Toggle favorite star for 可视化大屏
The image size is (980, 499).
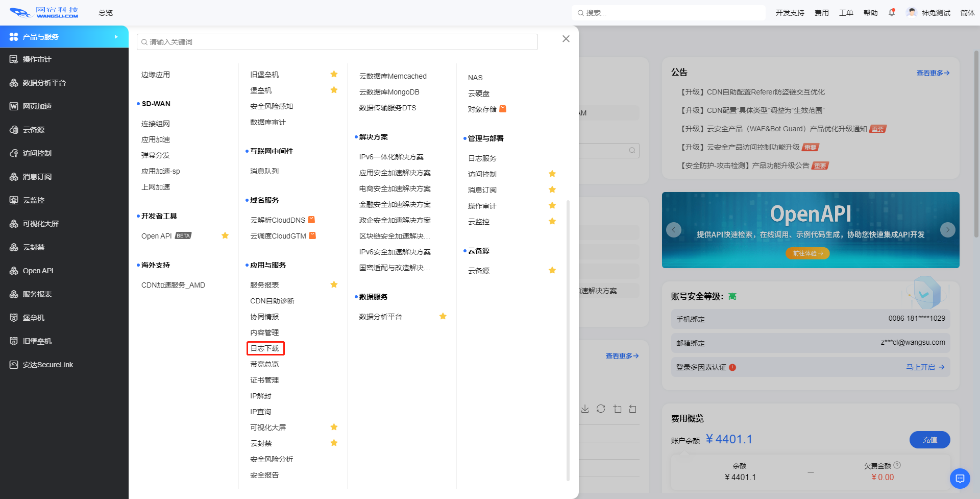tap(334, 427)
